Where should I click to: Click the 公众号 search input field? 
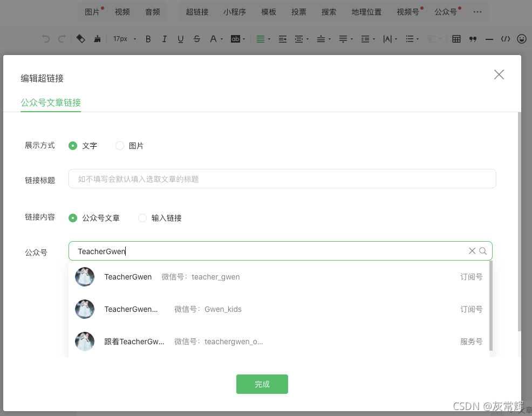click(x=280, y=251)
